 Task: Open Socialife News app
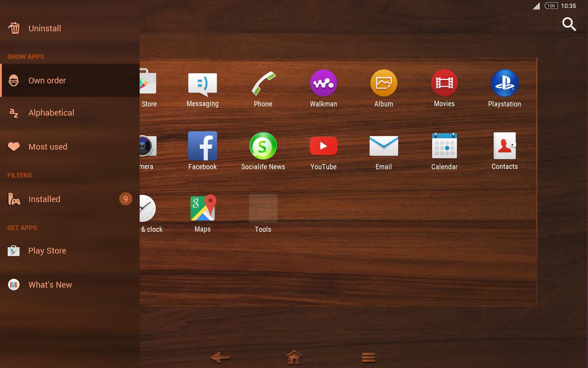[263, 146]
